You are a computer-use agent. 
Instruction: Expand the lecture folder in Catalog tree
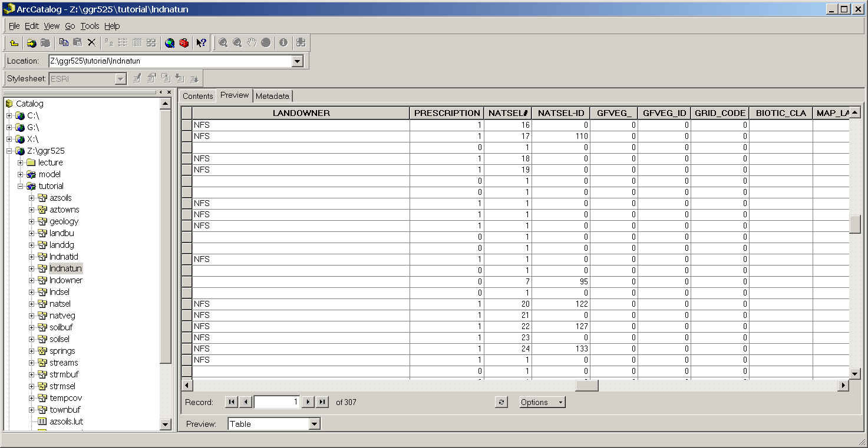21,162
